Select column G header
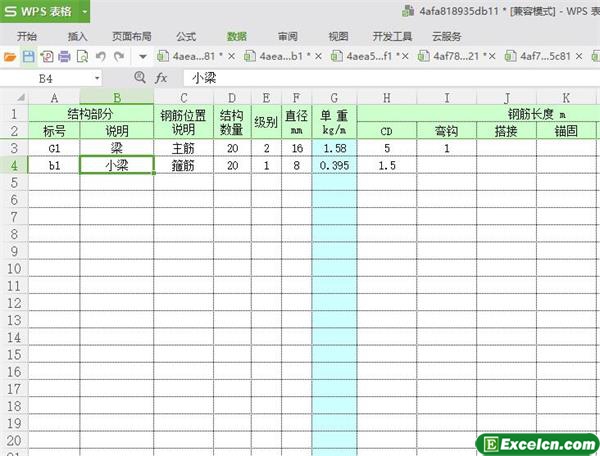 point(334,98)
